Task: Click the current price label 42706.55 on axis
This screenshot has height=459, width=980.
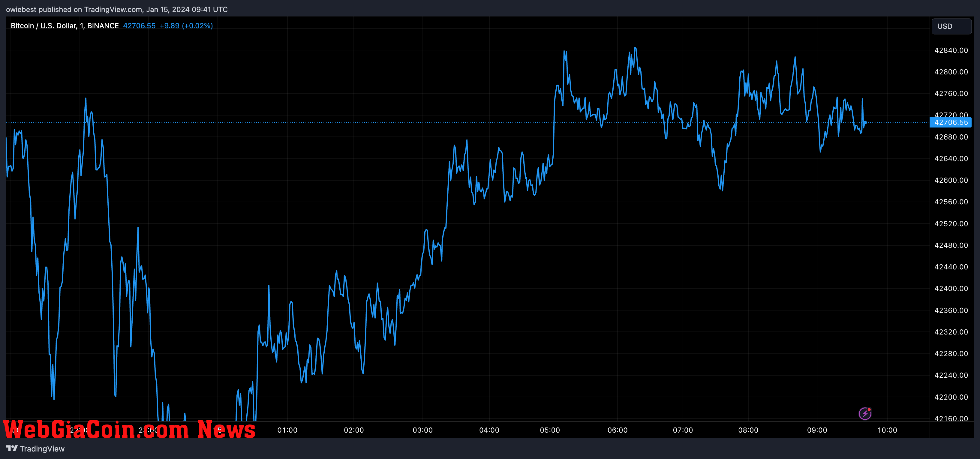Action: click(x=951, y=122)
